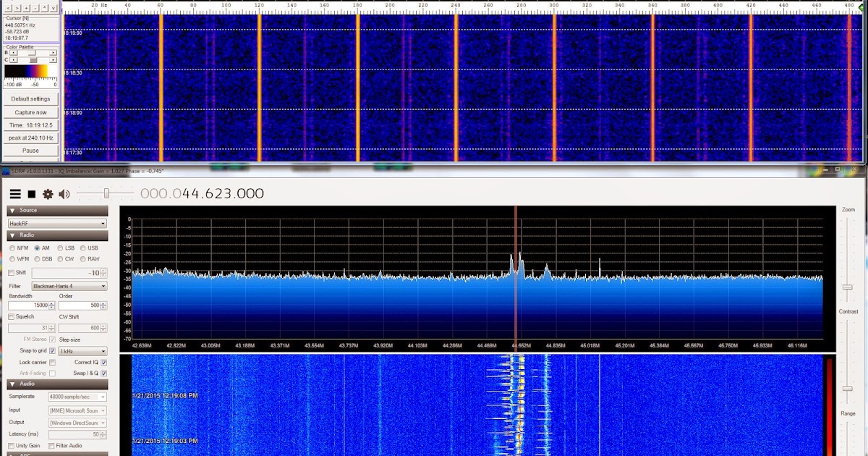Screen dimensions: 868x456
Task: Open the HackRF source dropdown
Action: (57, 224)
